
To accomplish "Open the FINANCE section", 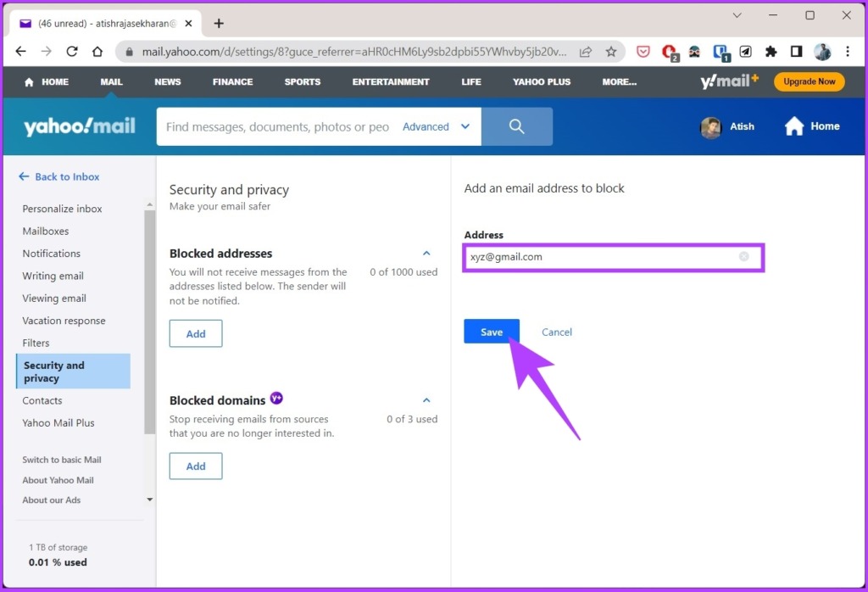I will coord(232,81).
